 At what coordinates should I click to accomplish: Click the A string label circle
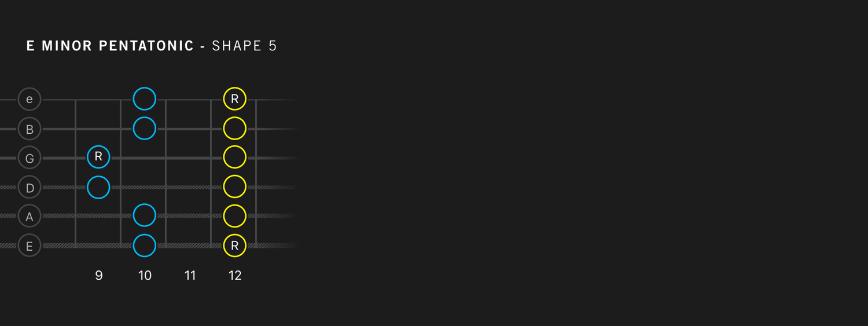coord(30,216)
